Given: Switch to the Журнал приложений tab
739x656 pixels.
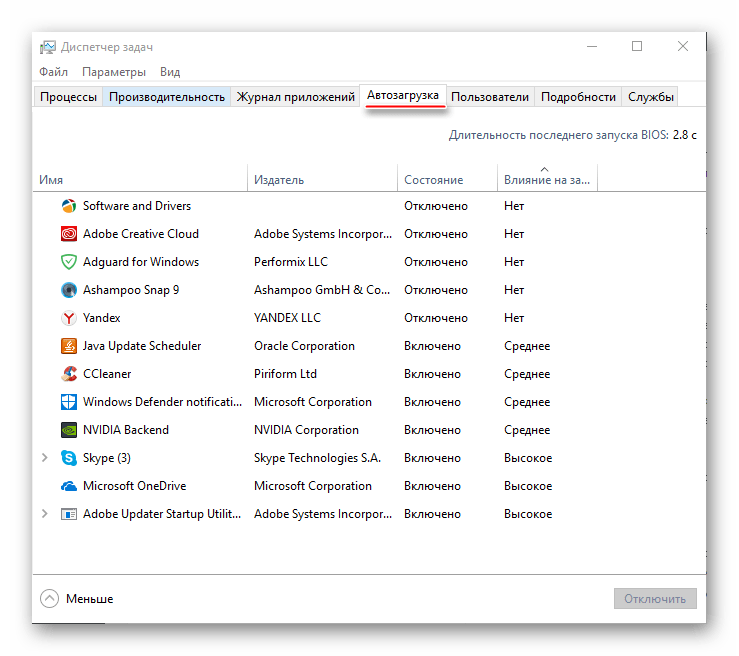Looking at the screenshot, I should click(x=296, y=97).
